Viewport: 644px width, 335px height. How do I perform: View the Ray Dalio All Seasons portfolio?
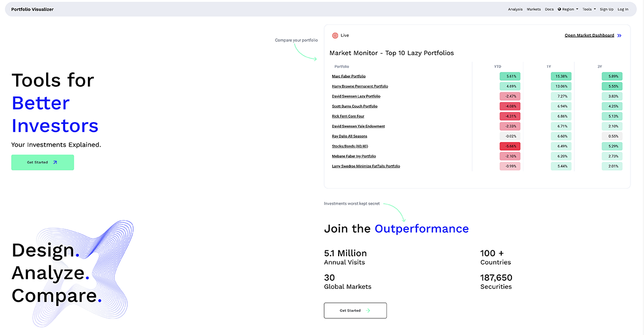click(x=349, y=137)
